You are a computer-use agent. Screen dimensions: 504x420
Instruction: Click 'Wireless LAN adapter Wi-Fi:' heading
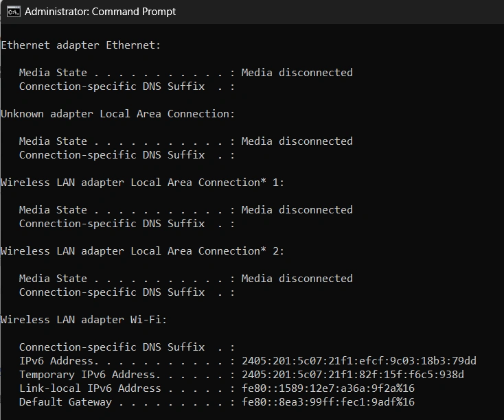pyautogui.click(x=84, y=320)
